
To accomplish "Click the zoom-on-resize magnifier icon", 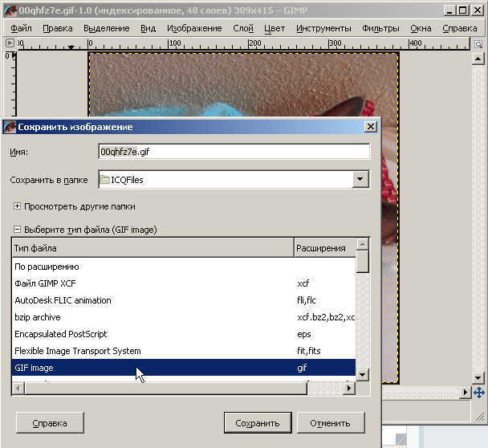I will click(x=480, y=44).
